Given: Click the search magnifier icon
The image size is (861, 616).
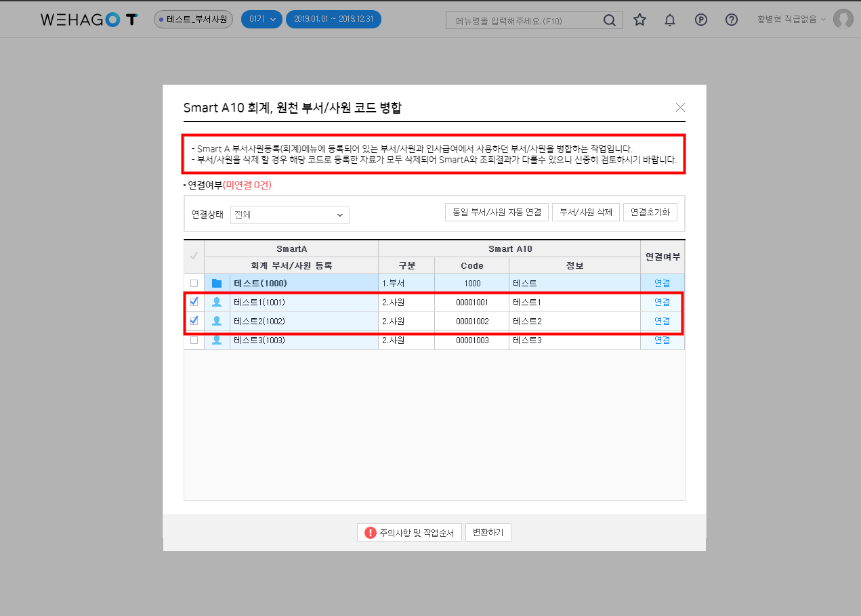Looking at the screenshot, I should [610, 20].
